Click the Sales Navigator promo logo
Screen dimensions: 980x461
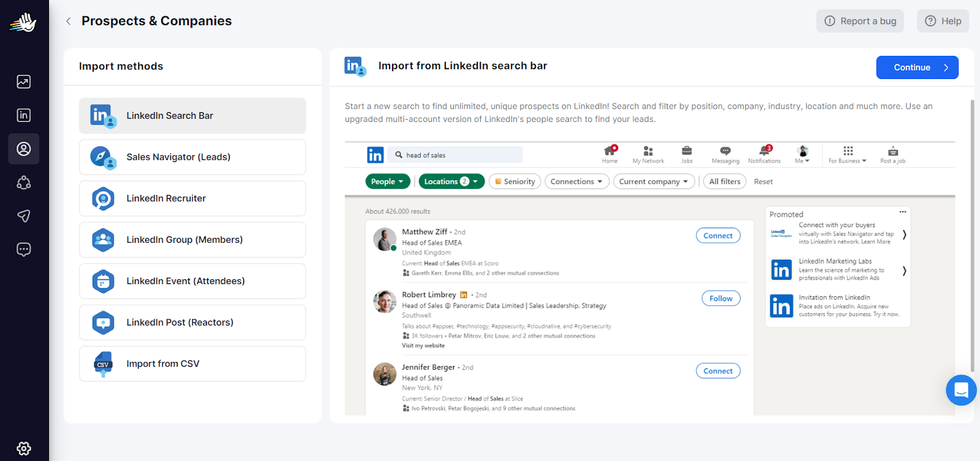click(x=782, y=234)
